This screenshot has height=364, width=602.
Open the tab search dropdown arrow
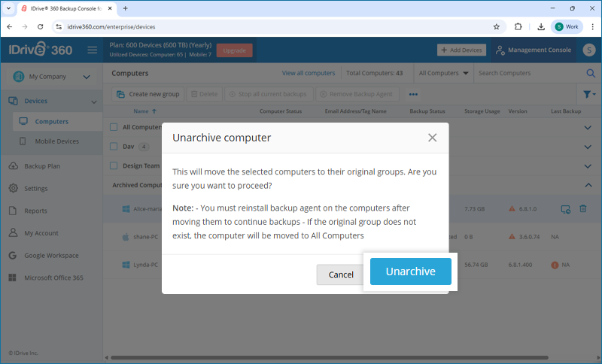(x=8, y=8)
